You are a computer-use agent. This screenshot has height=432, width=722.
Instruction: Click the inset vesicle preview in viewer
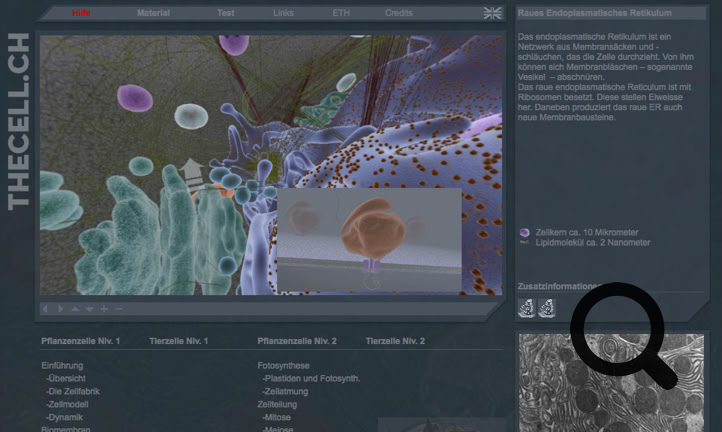point(368,237)
